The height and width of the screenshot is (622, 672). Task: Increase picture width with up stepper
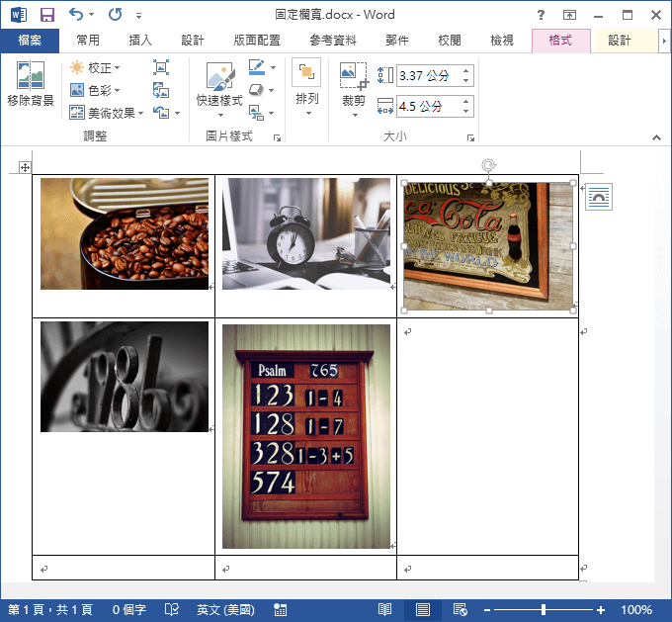click(x=466, y=101)
